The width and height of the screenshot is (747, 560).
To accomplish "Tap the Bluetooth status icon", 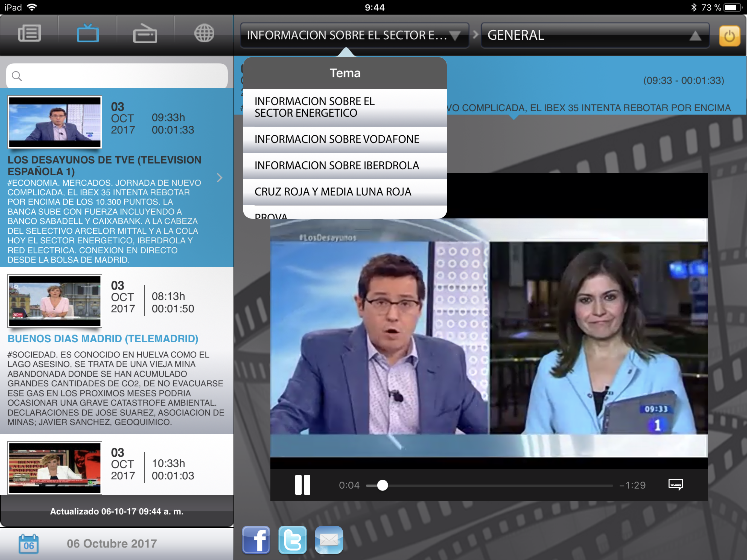I will 694,7.
